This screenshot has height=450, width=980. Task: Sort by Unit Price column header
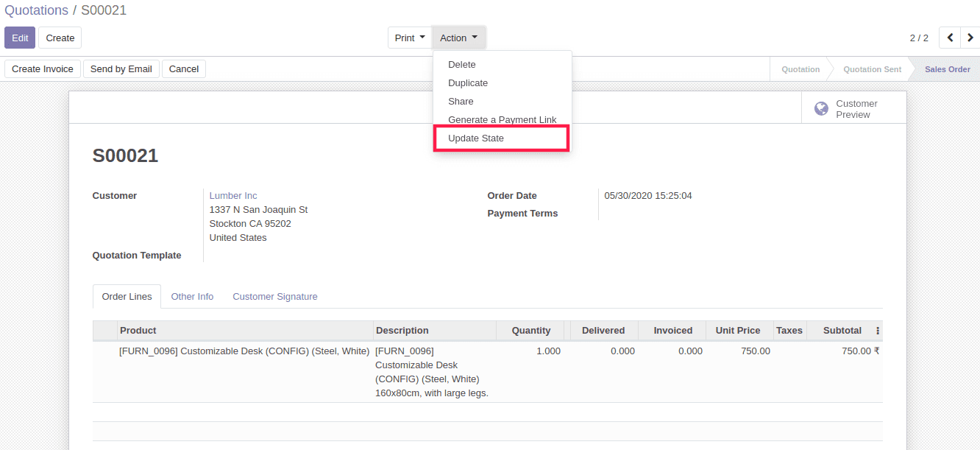coord(739,331)
